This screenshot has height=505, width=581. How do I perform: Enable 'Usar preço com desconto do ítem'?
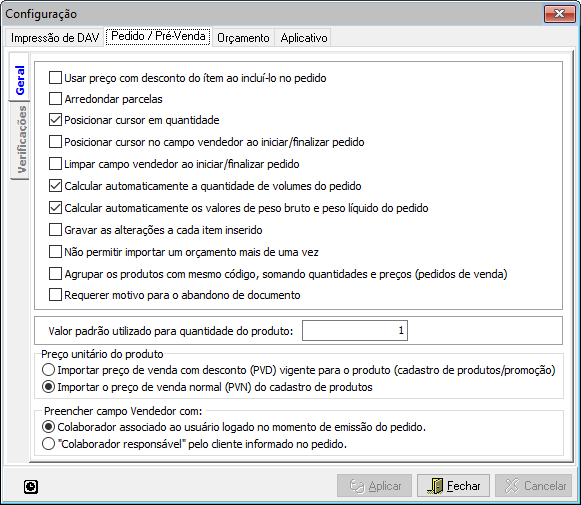point(55,78)
